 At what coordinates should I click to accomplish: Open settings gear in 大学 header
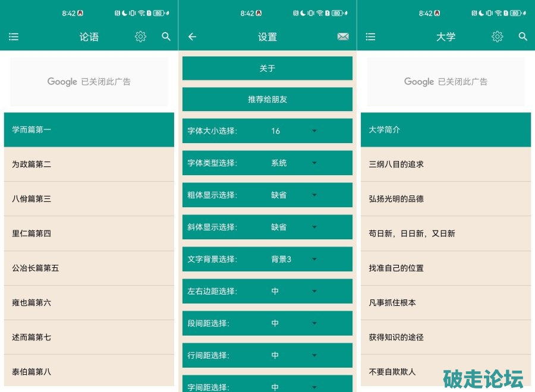(497, 37)
